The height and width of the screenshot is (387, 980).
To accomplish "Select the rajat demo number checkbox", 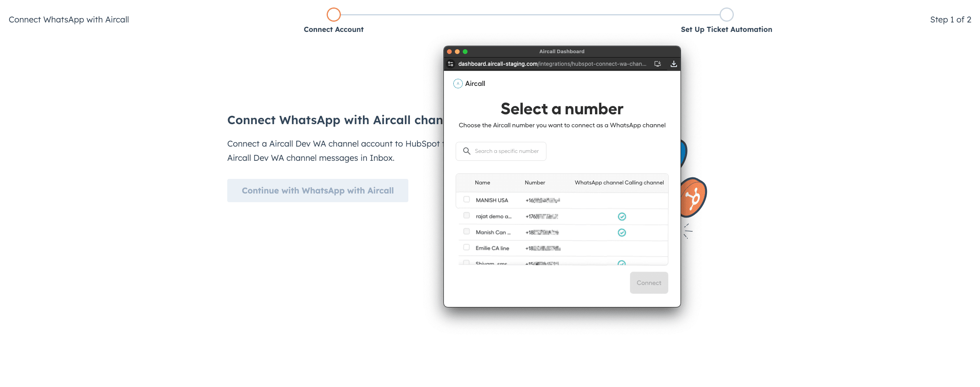I will click(x=467, y=216).
